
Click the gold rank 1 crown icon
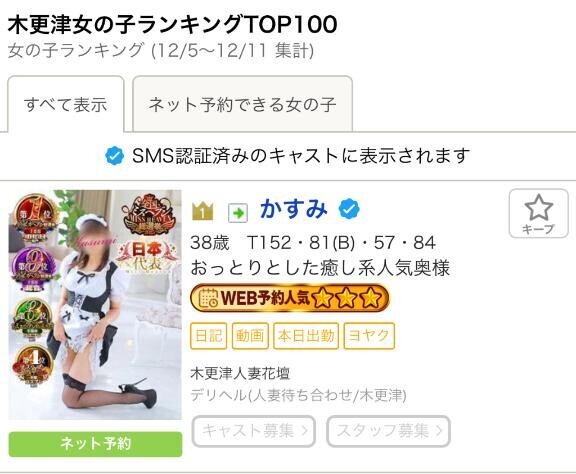202,211
